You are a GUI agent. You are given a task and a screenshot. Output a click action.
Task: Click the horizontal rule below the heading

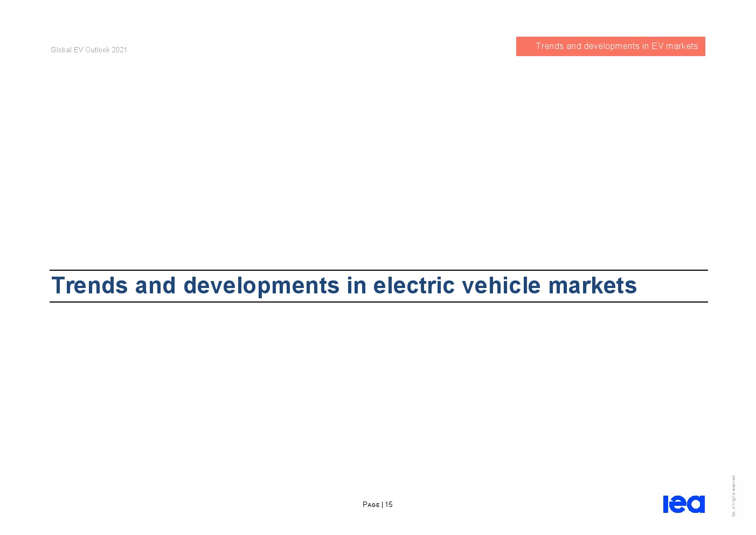click(378, 302)
